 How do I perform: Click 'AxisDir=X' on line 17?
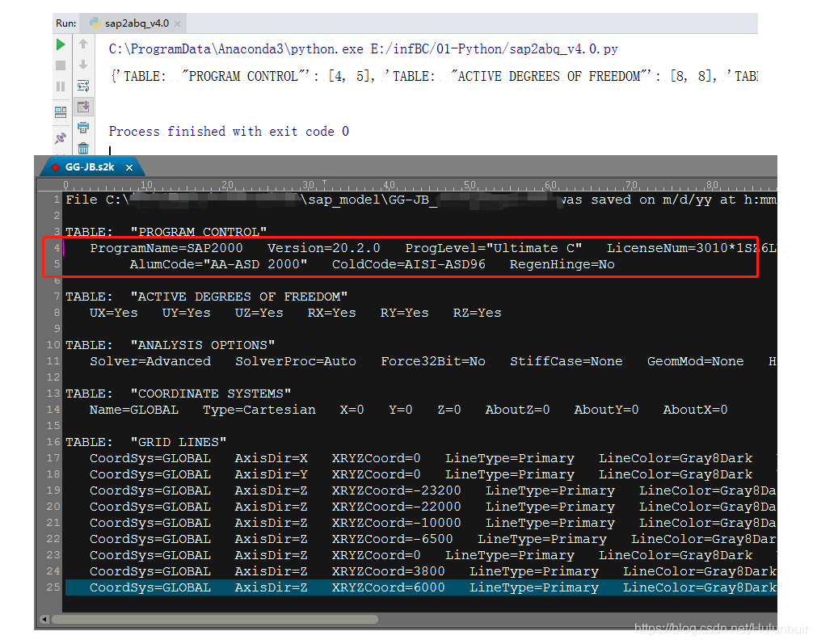coord(271,458)
